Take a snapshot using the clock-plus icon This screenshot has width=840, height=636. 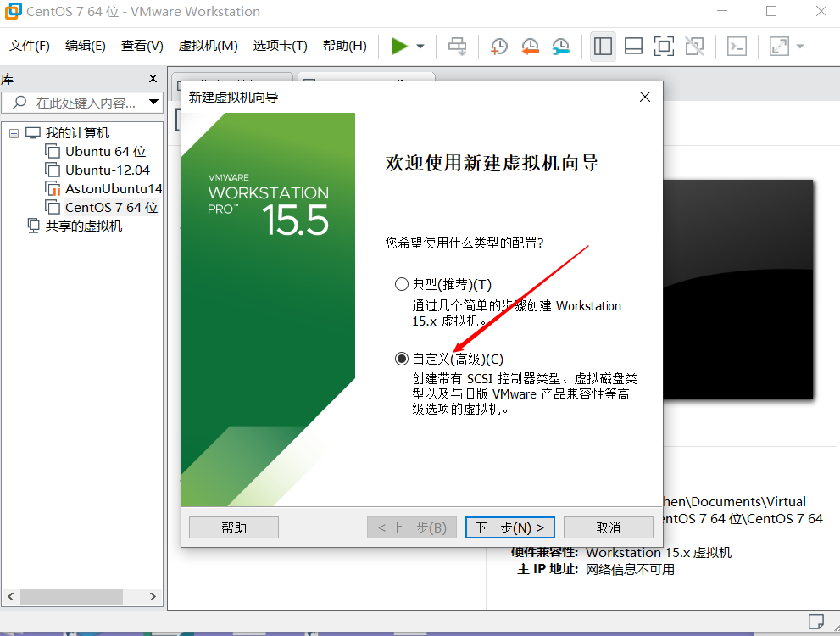pos(498,47)
